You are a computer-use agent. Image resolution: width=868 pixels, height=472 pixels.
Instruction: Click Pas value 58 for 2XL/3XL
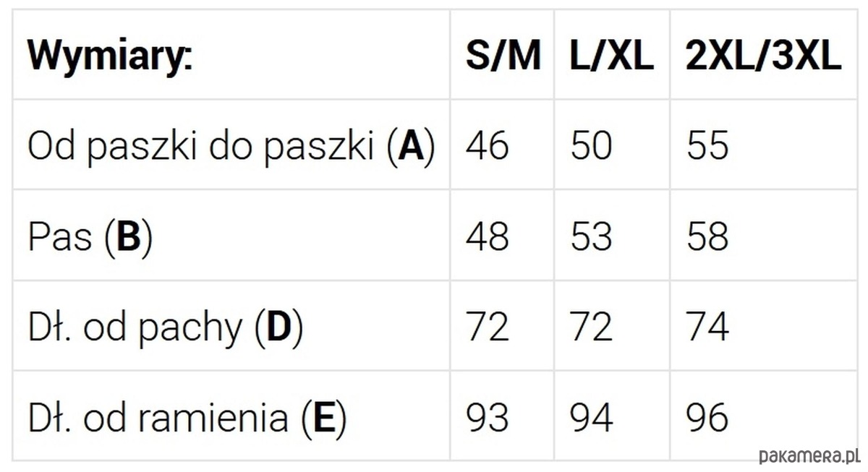(707, 236)
